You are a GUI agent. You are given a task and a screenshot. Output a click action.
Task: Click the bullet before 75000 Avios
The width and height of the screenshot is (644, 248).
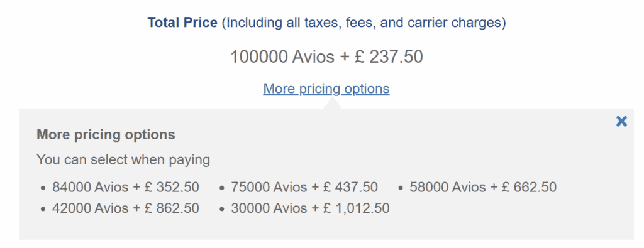coord(222,188)
